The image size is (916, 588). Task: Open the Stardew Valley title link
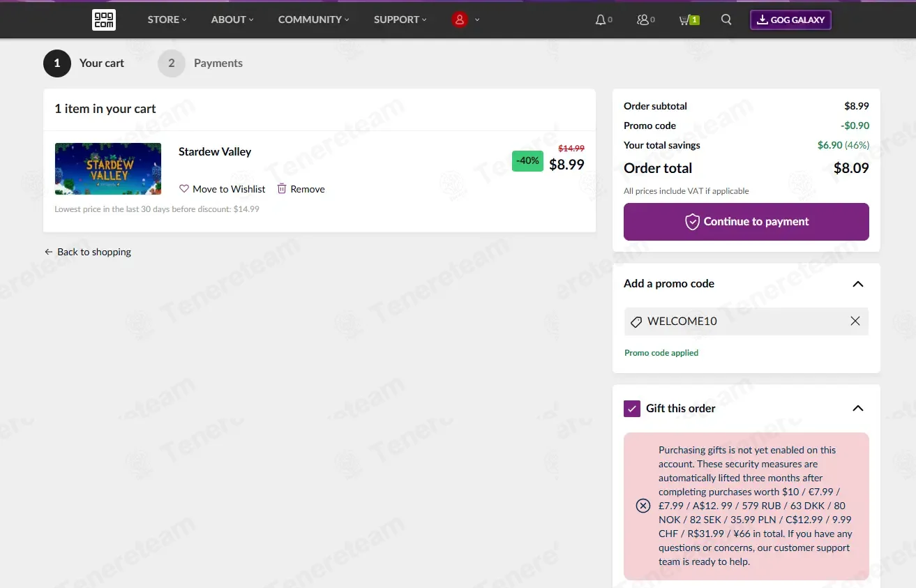click(x=215, y=151)
